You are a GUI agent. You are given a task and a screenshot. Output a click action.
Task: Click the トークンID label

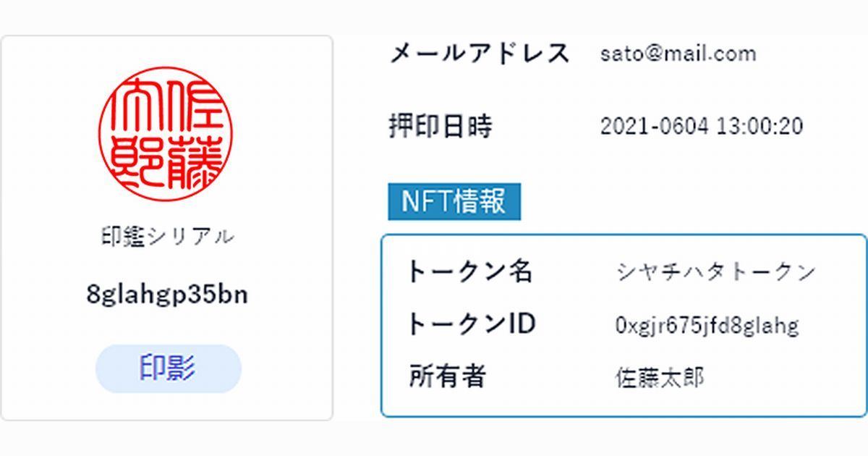pyautogui.click(x=471, y=324)
